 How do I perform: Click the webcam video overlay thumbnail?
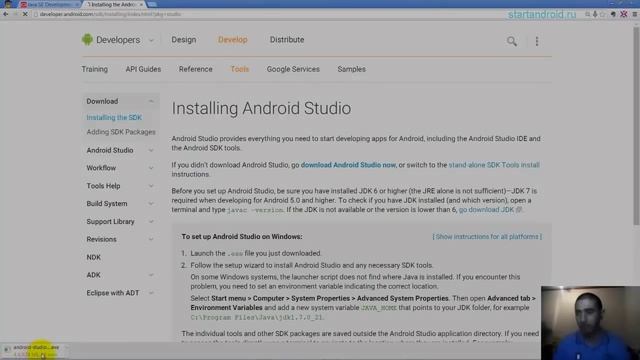pos(590,323)
